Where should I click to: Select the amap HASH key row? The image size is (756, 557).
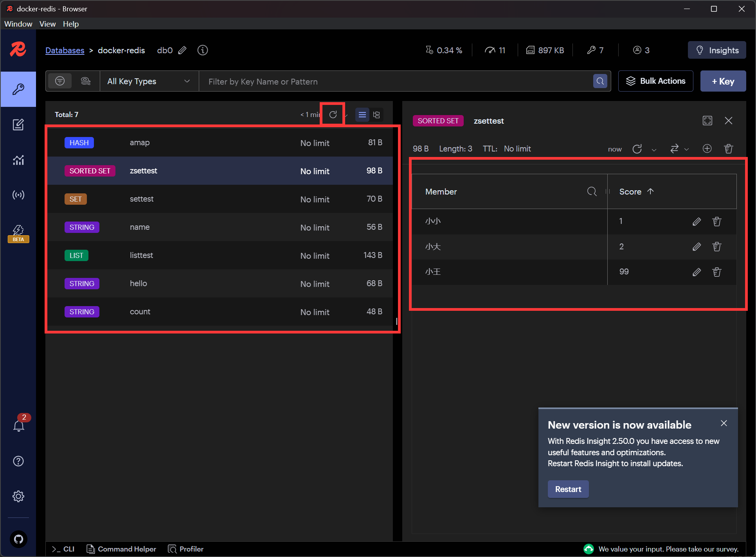(x=220, y=142)
